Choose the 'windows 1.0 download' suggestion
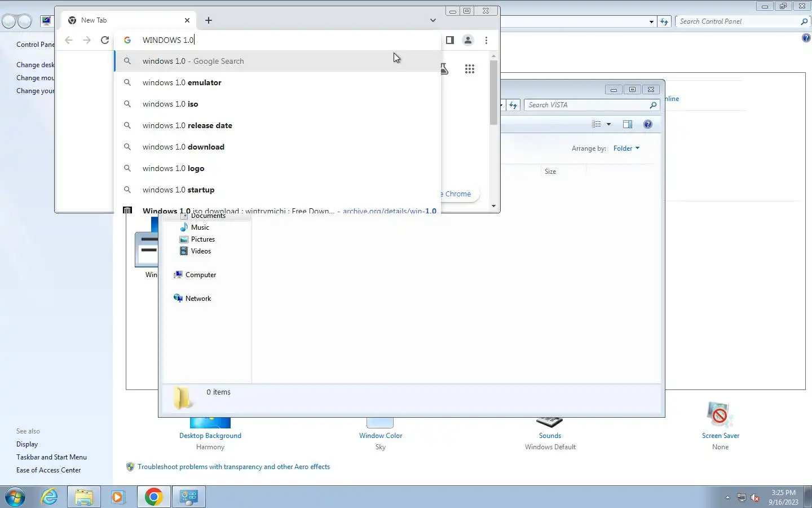812x508 pixels. click(277, 147)
